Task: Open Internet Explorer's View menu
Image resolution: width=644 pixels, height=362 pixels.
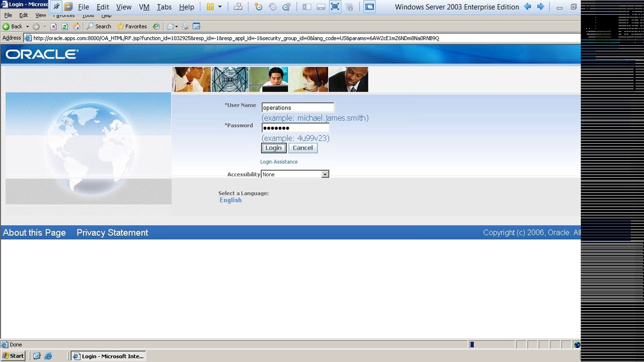Action: (41, 16)
